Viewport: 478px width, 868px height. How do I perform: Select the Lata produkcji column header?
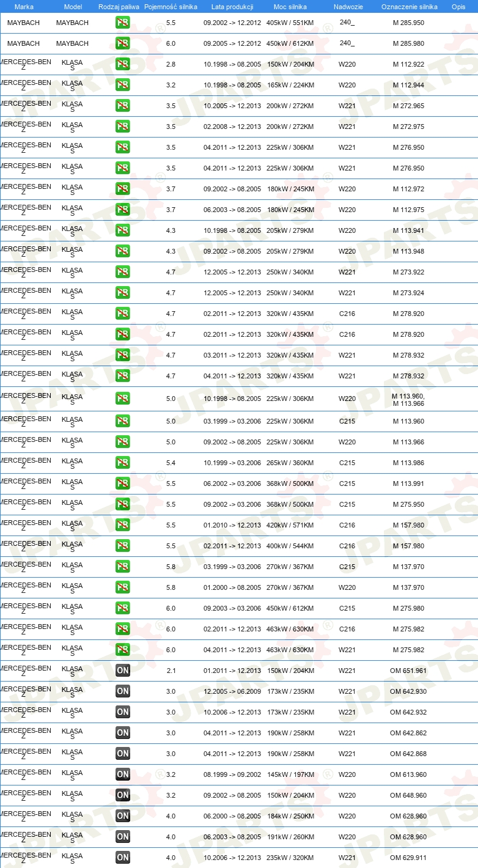point(232,7)
